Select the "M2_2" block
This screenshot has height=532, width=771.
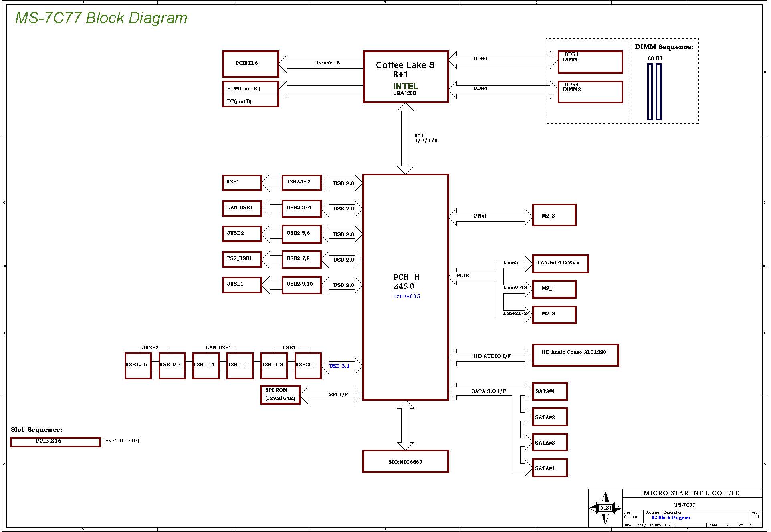click(x=554, y=314)
